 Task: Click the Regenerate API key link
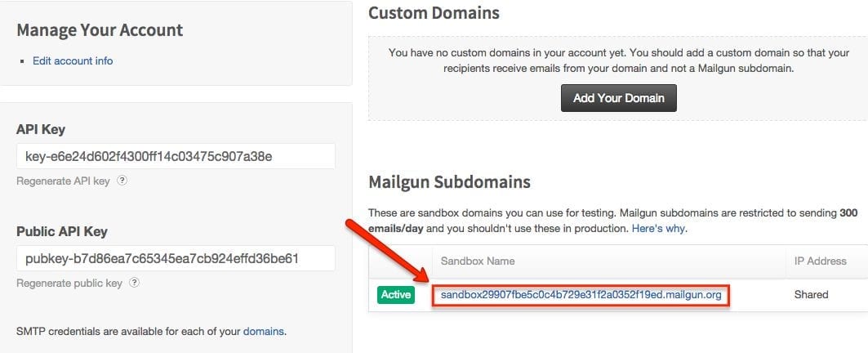[x=63, y=181]
